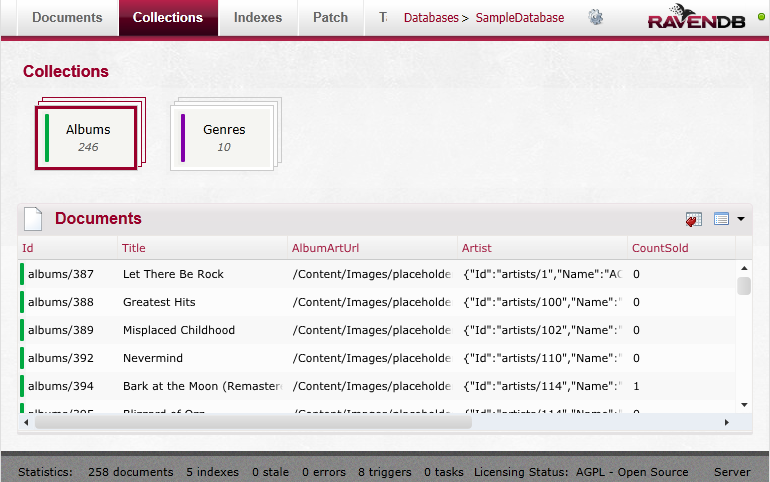770x482 pixels.
Task: Click the Server status bar entry
Action: [x=732, y=472]
